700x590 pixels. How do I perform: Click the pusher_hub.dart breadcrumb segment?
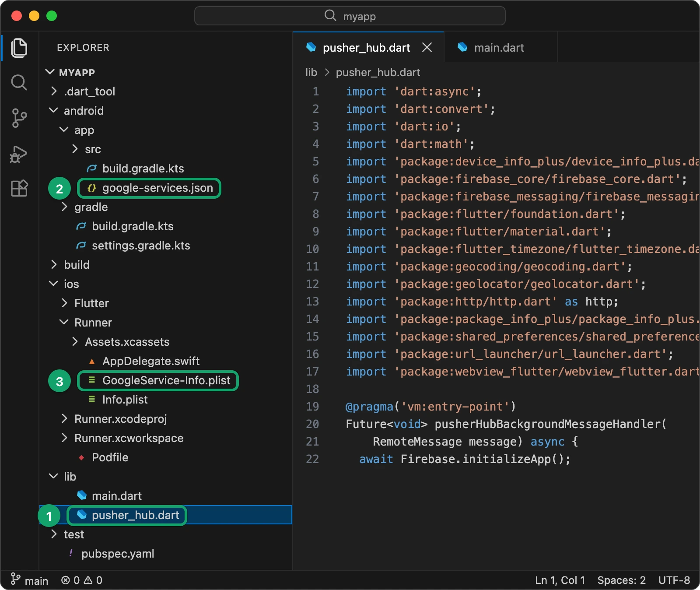point(378,72)
